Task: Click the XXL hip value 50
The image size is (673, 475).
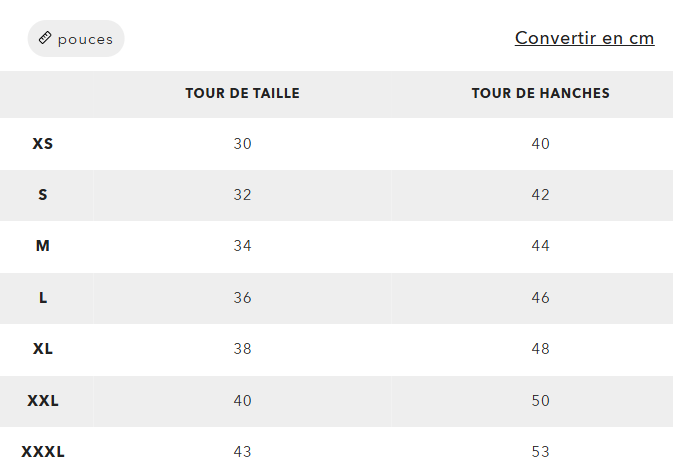Action: [x=540, y=401]
